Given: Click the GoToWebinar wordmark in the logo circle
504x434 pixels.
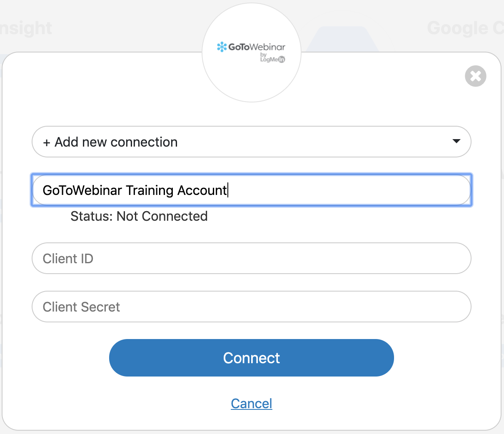Looking at the screenshot, I should point(257,47).
